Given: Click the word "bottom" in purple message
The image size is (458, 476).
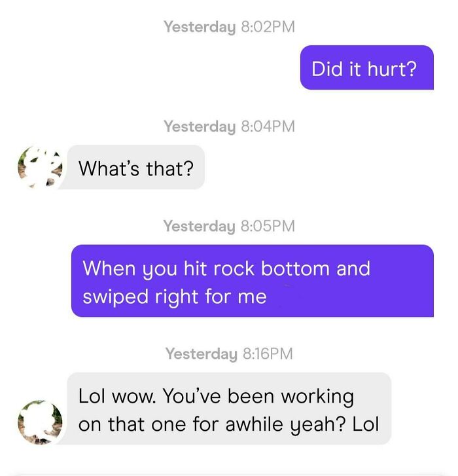Looking at the screenshot, I should pyautogui.click(x=295, y=268).
